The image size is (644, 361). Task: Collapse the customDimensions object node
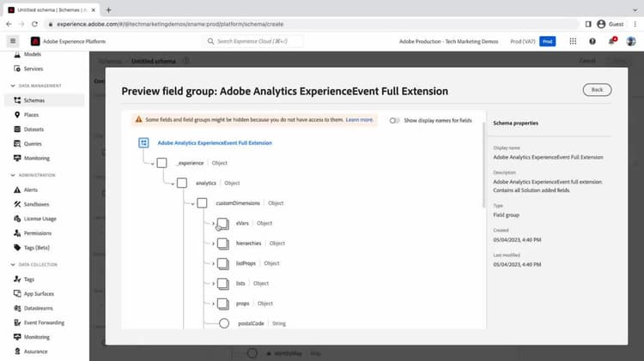tap(192, 203)
